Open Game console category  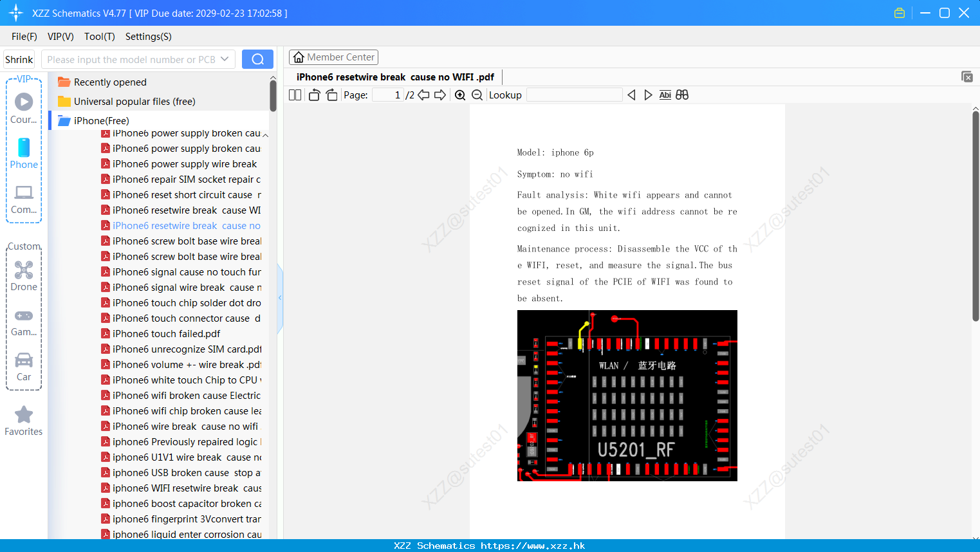point(24,322)
